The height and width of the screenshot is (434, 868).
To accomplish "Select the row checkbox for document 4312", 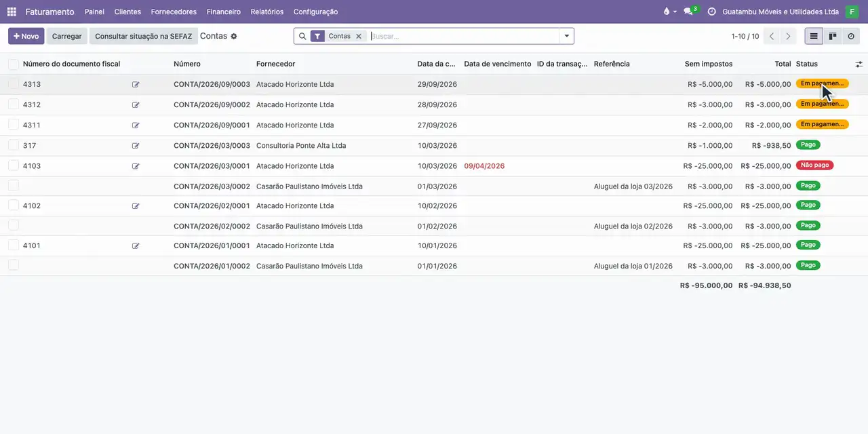I will [x=14, y=104].
